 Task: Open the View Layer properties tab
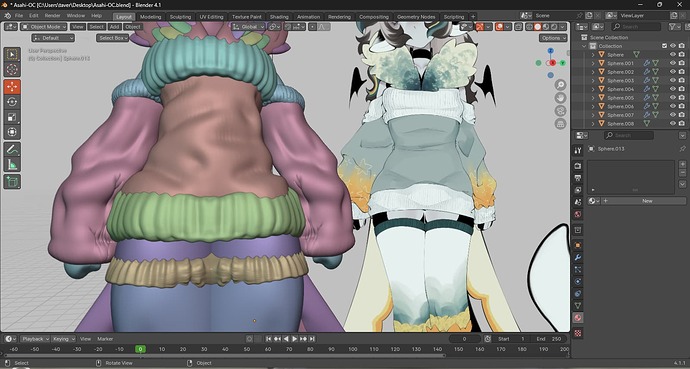pyautogui.click(x=578, y=190)
